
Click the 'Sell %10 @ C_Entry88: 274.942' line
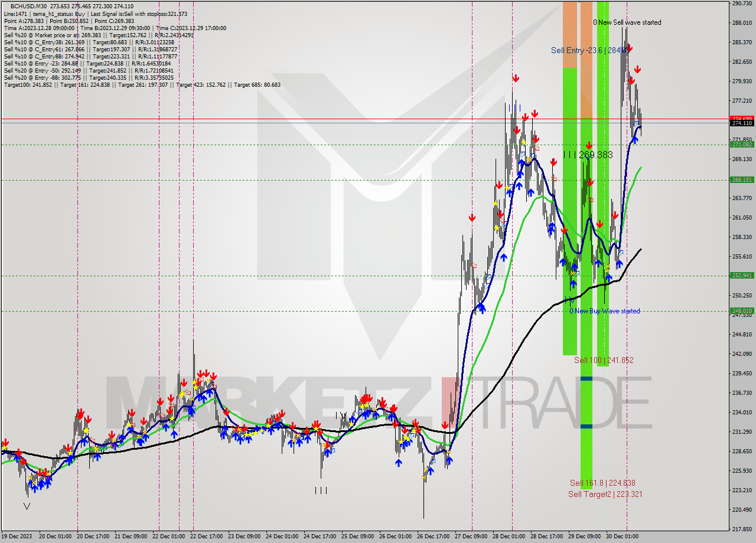91,56
